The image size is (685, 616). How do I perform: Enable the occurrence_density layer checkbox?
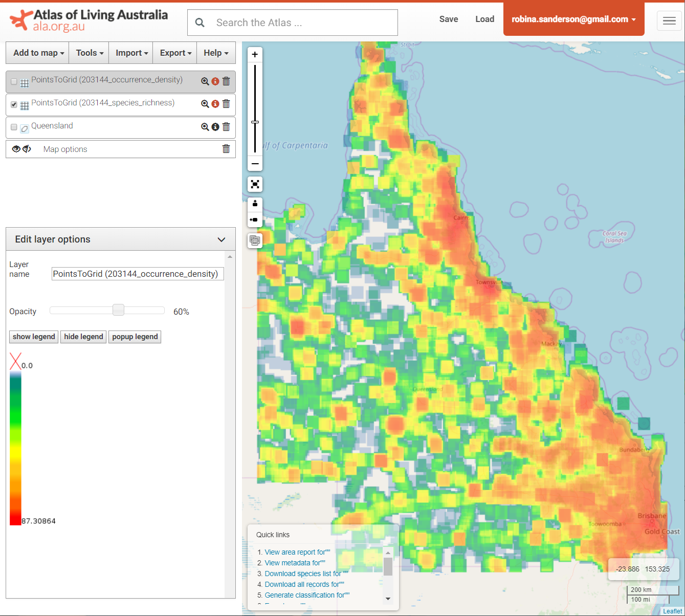13,81
